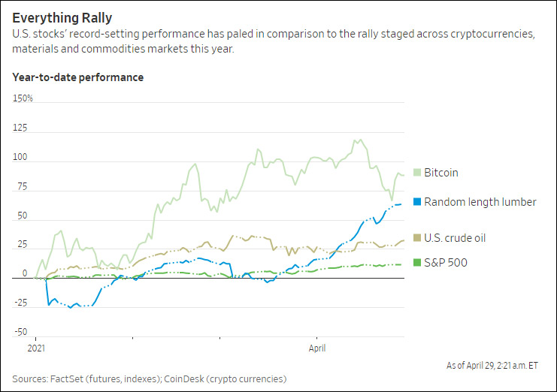
Task: Click the 0 baseline y-axis label
Action: (15, 274)
